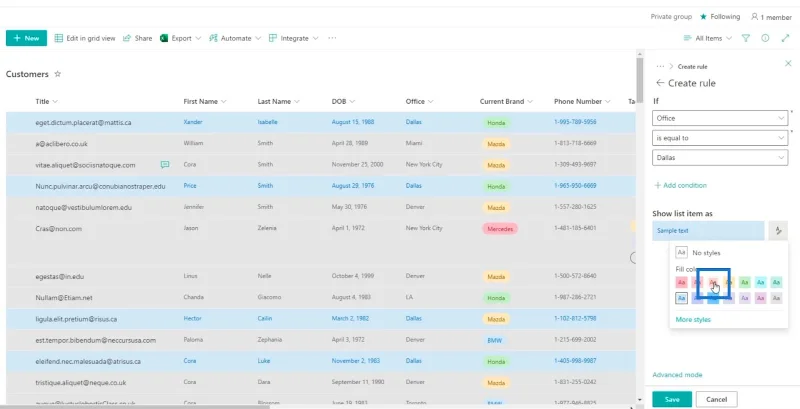Select the No styles option
The image size is (800, 409).
point(698,252)
